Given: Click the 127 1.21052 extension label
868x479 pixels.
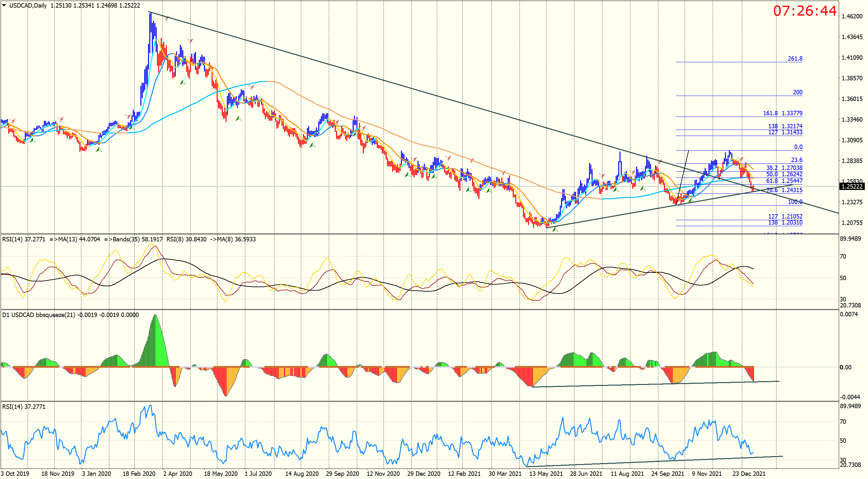Looking at the screenshot, I should click(785, 216).
